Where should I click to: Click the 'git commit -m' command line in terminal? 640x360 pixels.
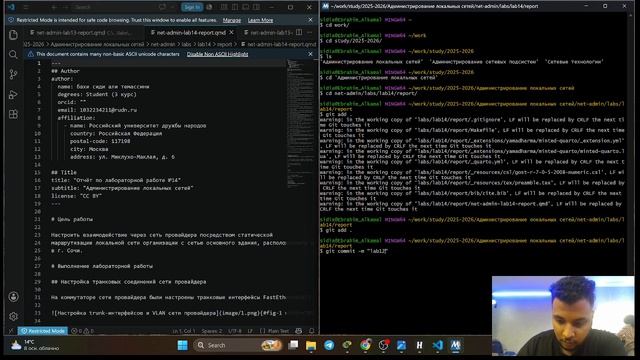(353, 251)
